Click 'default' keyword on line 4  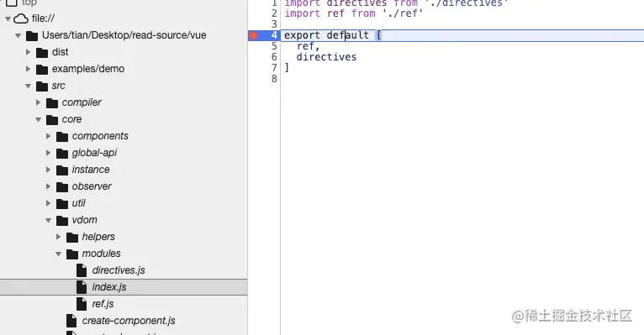tap(347, 35)
